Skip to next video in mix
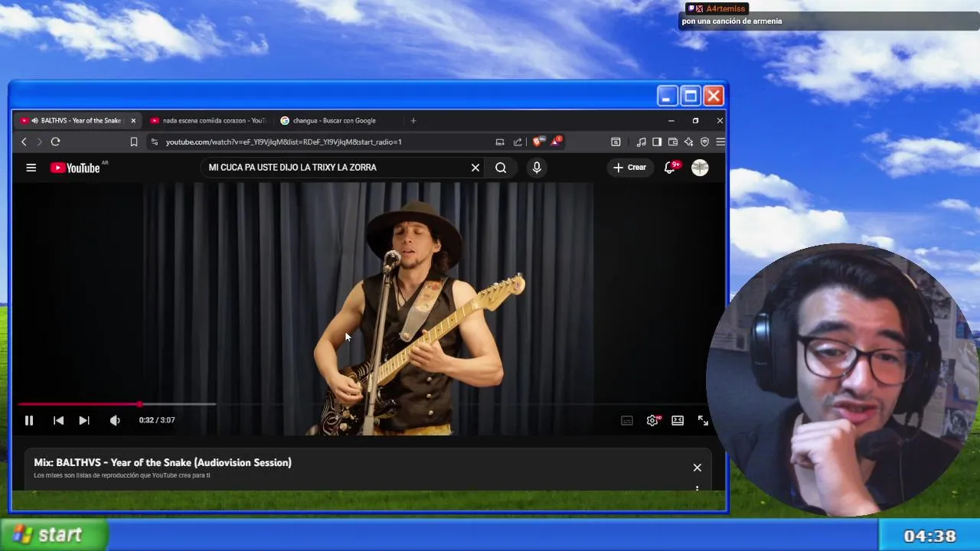 [x=84, y=420]
